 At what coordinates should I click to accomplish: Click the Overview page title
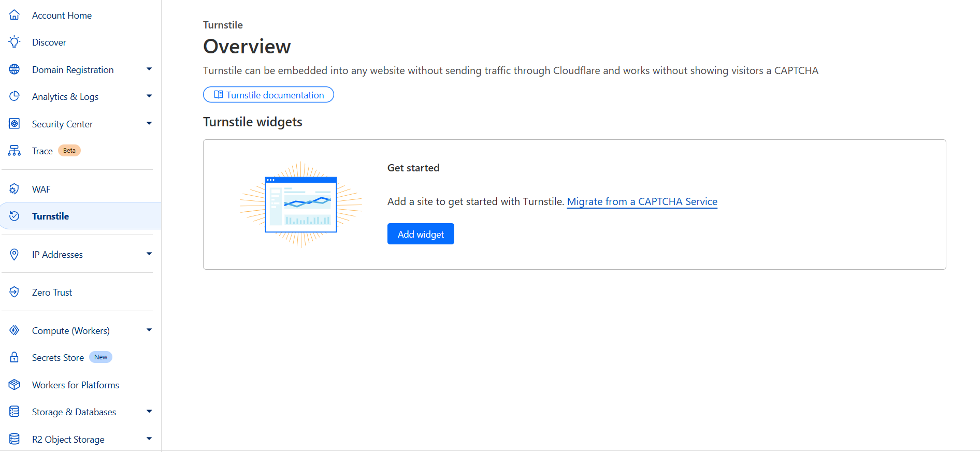pyautogui.click(x=247, y=47)
